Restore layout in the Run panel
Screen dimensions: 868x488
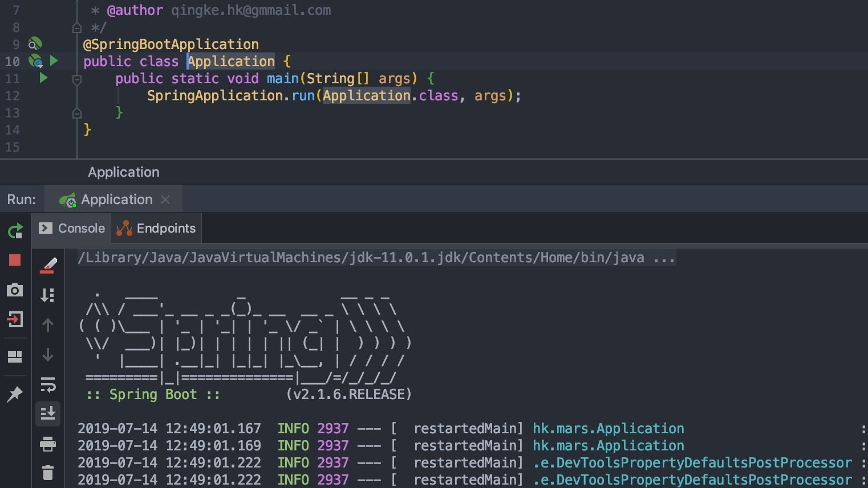pyautogui.click(x=15, y=357)
